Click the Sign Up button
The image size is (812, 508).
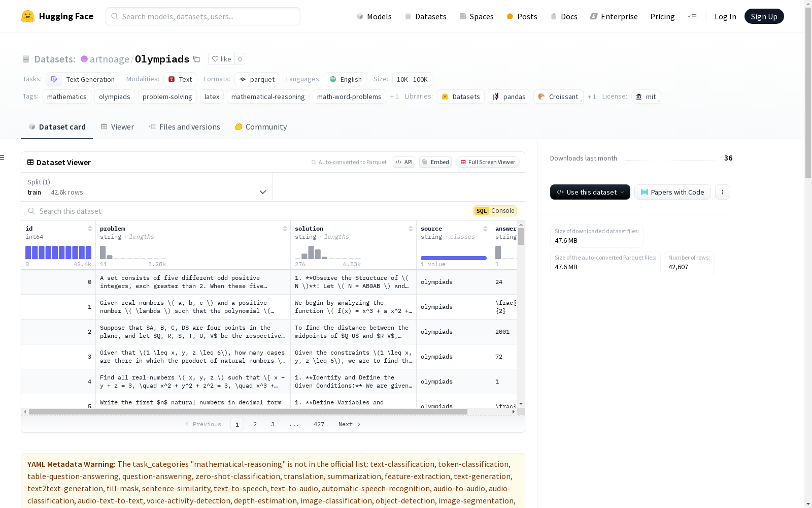[764, 16]
